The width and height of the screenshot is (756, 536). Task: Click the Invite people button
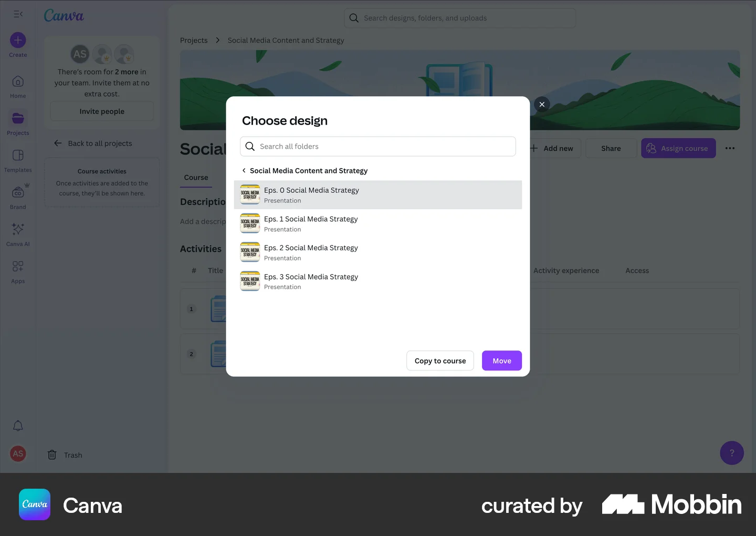click(102, 111)
